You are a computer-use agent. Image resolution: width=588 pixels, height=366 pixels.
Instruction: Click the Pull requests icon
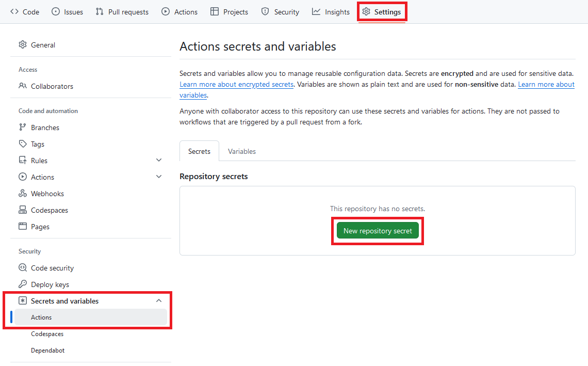pyautogui.click(x=100, y=12)
